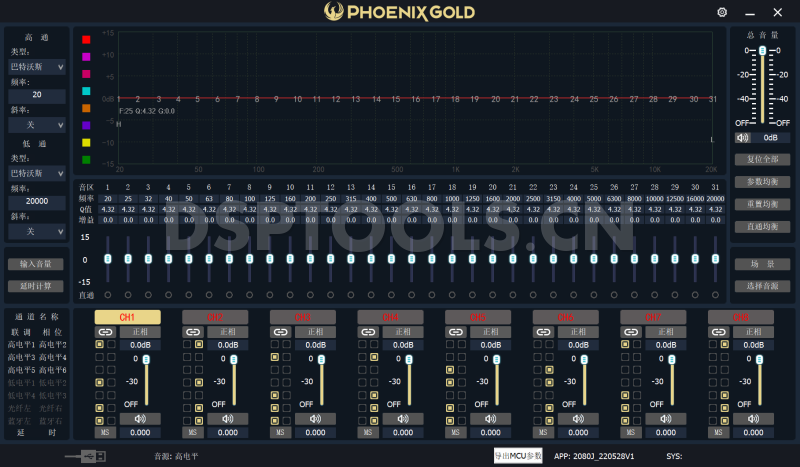Select the CH7 channel tab
The image size is (800, 467).
point(653,317)
